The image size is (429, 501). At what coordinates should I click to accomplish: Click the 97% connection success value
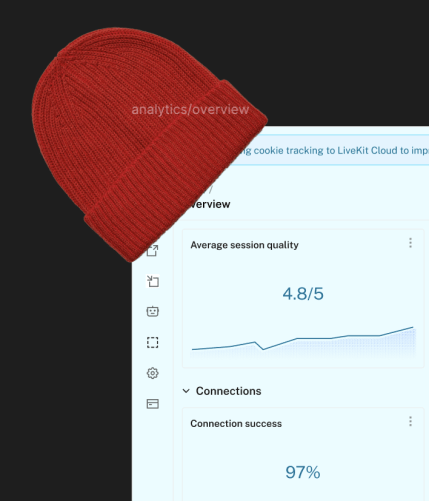click(303, 472)
